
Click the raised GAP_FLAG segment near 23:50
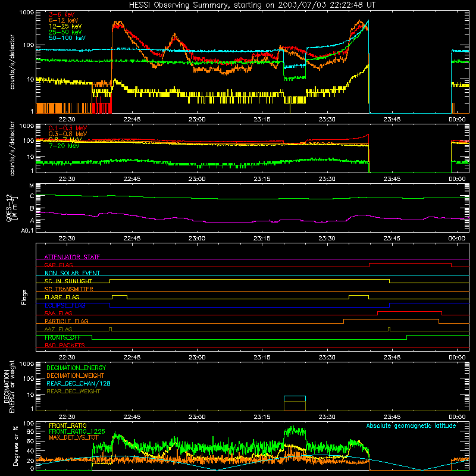410,265
